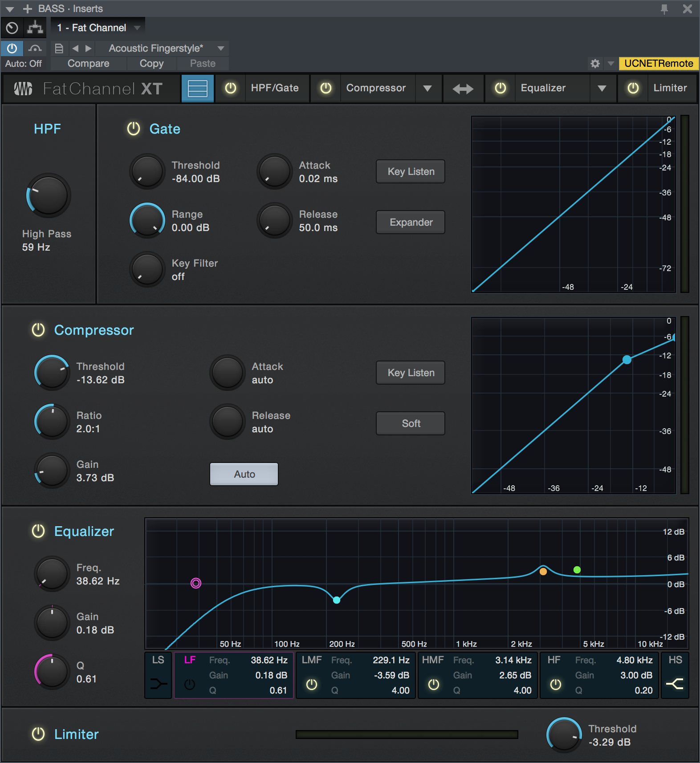Open the settings gear icon
This screenshot has width=700, height=763.
tap(595, 63)
